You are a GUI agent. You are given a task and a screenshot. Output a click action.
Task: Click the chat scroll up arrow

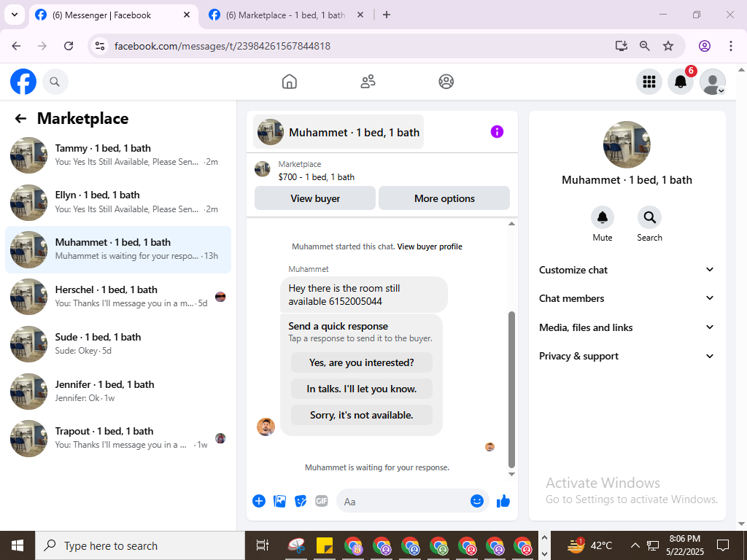pyautogui.click(x=511, y=224)
